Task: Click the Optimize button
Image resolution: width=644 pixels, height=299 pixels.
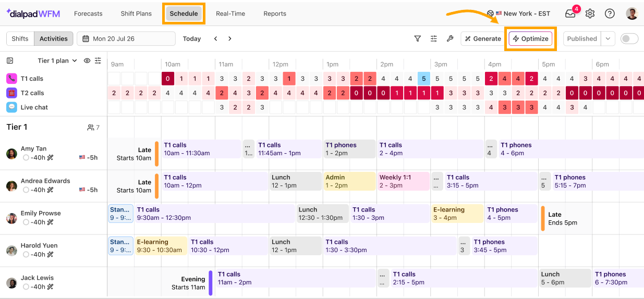Action: (530, 39)
